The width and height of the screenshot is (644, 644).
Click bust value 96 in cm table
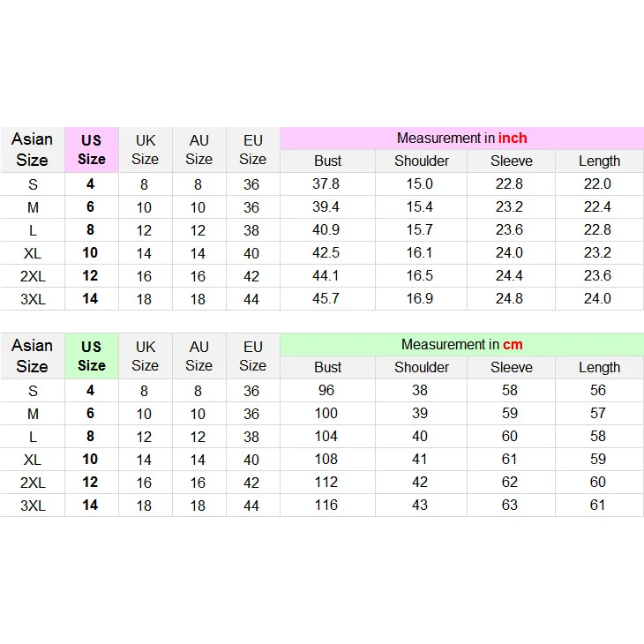pos(327,391)
